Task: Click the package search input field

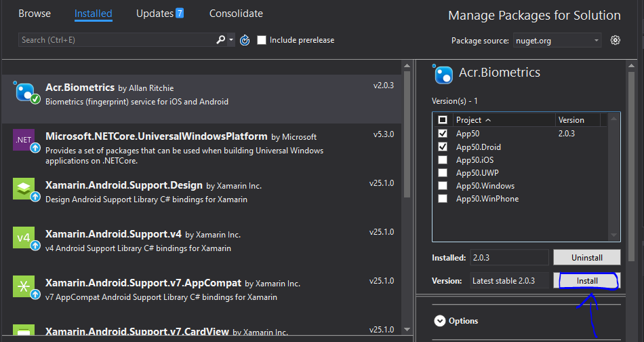Action: (115, 40)
